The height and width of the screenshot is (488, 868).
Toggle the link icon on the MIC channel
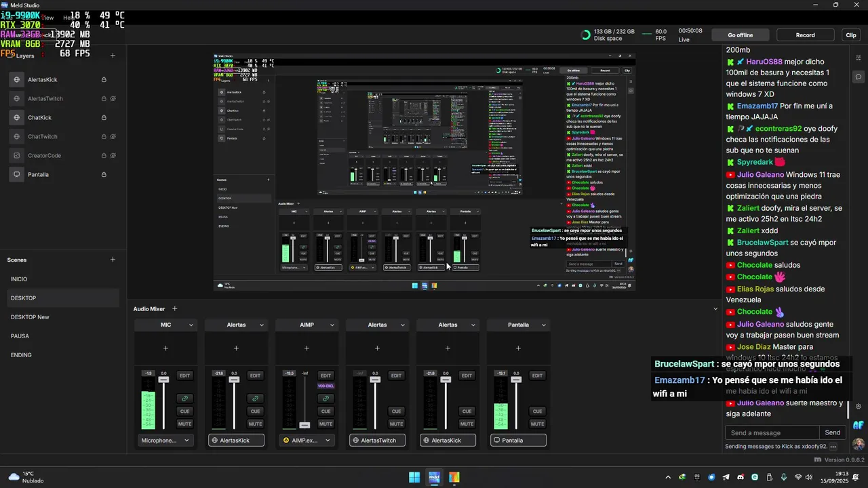point(184,399)
